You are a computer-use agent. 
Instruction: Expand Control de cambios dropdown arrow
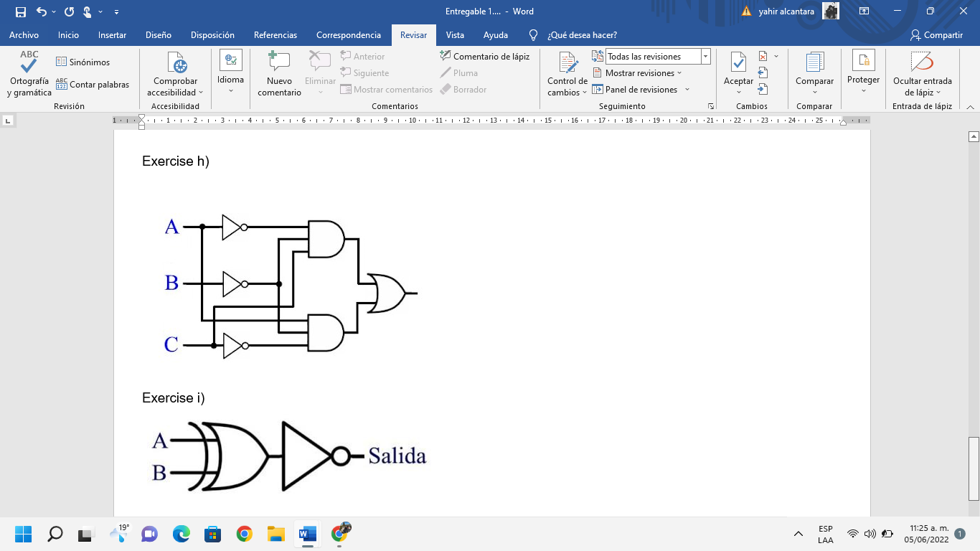pyautogui.click(x=584, y=93)
